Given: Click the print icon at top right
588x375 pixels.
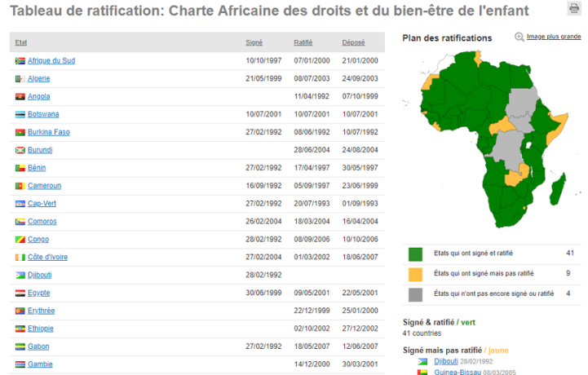Looking at the screenshot, I should [x=574, y=8].
